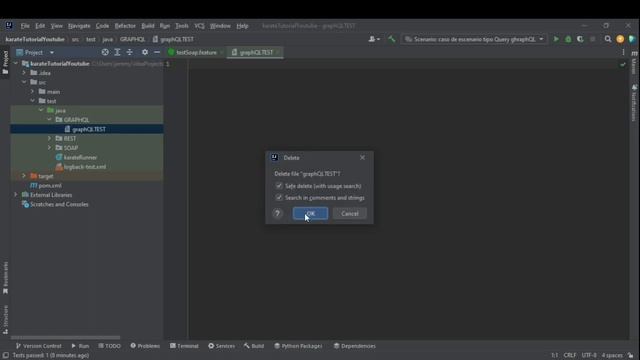Open the Refactor menu

(x=125, y=26)
